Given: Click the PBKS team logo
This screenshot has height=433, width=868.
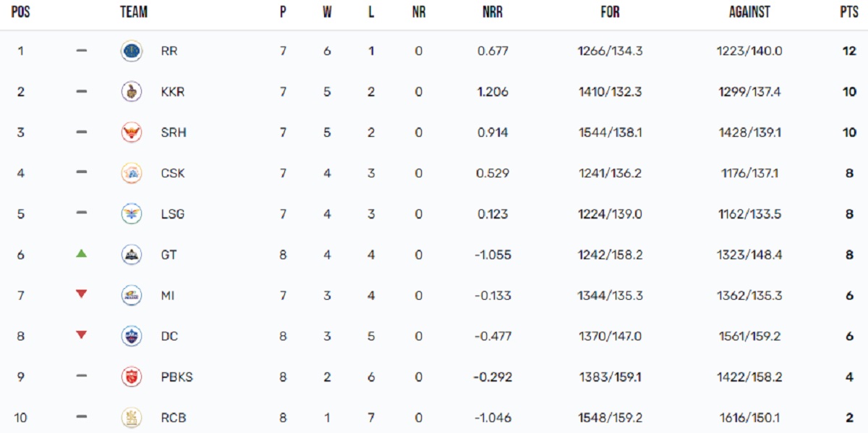Looking at the screenshot, I should 131,377.
